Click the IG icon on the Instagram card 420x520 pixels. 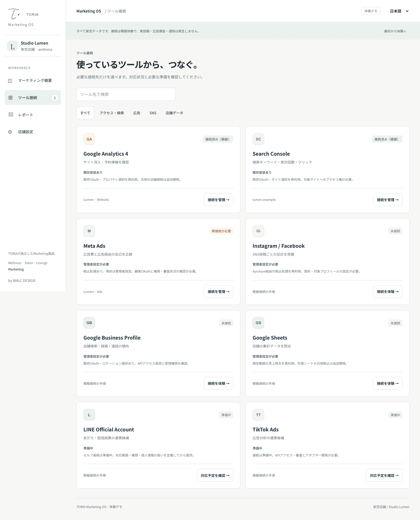click(258, 231)
